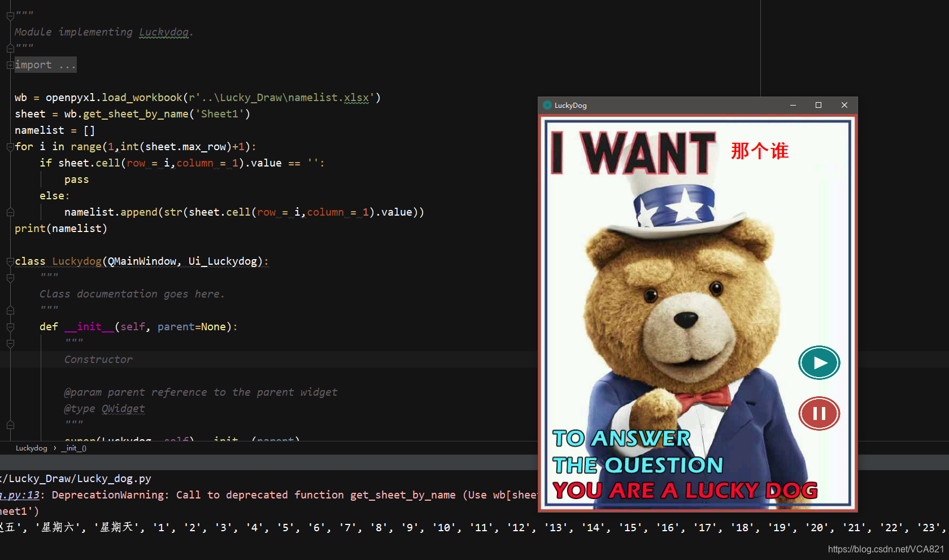Click the '@param parent reference' docstring line
Image resolution: width=949 pixels, height=560 pixels.
click(x=201, y=392)
